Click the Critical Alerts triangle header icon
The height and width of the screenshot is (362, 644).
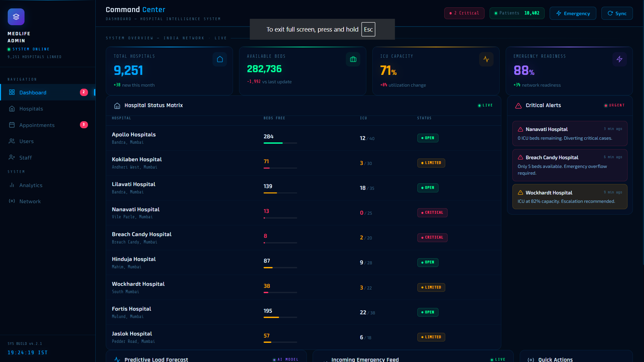click(x=518, y=106)
